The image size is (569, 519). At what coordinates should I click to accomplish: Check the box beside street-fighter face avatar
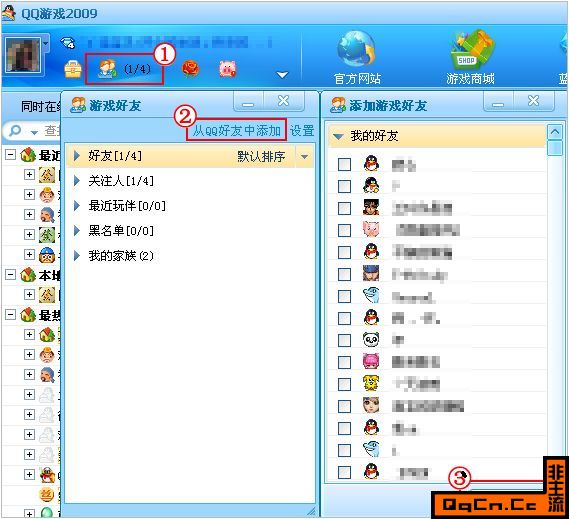pyautogui.click(x=344, y=208)
